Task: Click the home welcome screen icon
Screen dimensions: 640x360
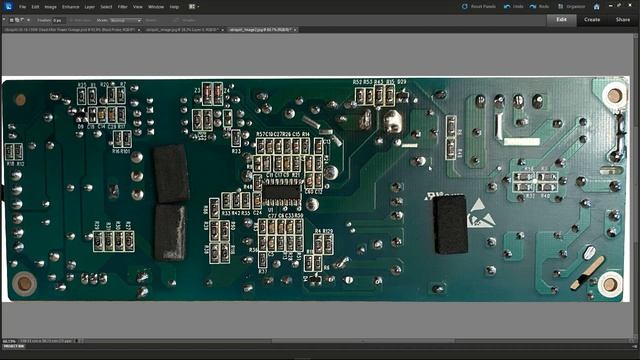Action: pyautogui.click(x=596, y=7)
